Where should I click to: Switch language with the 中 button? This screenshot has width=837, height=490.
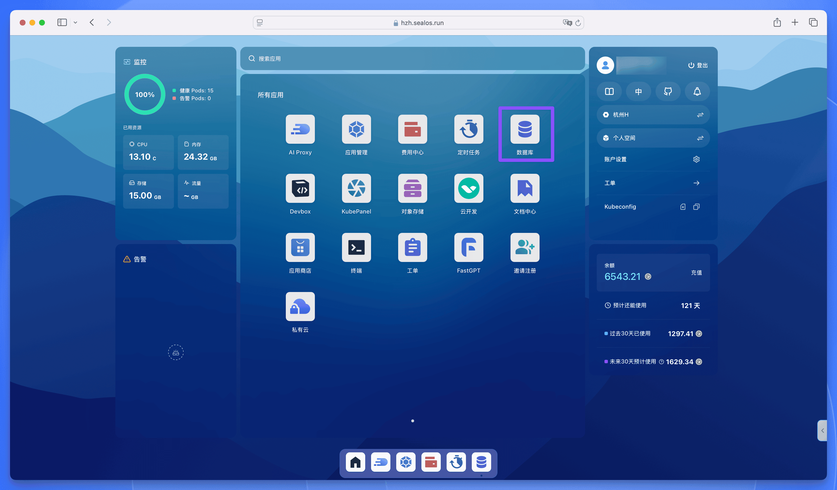(x=638, y=91)
